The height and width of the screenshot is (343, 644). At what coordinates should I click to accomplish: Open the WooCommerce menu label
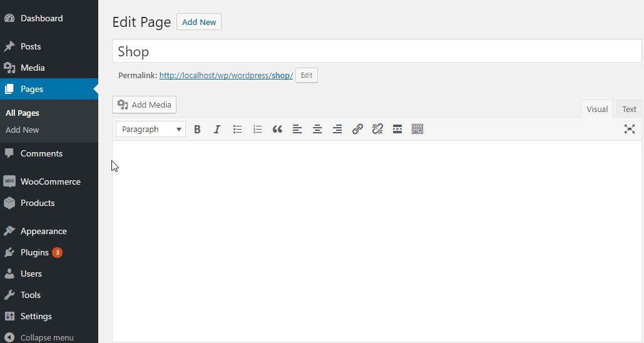pyautogui.click(x=51, y=182)
